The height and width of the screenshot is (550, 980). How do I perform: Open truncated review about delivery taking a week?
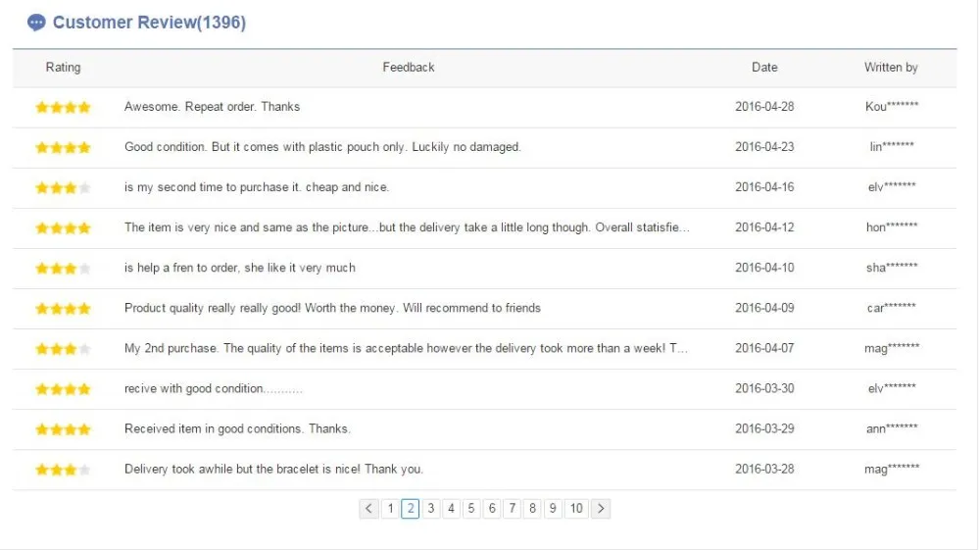[x=407, y=348]
